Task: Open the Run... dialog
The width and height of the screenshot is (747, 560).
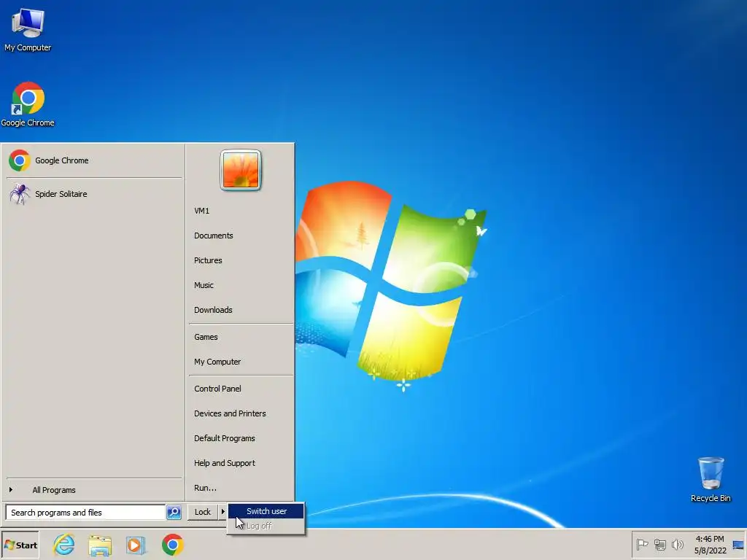Action: (x=241, y=488)
